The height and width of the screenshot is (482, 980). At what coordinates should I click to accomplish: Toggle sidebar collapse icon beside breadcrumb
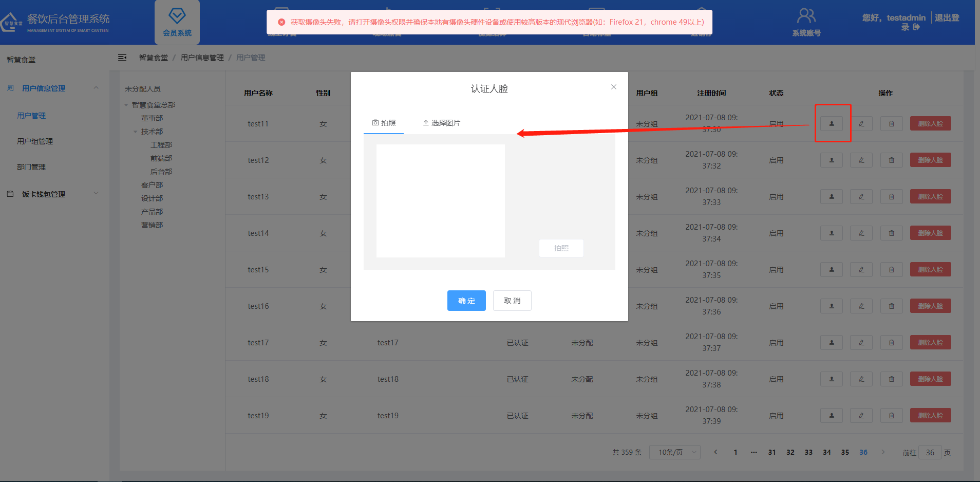coord(122,58)
